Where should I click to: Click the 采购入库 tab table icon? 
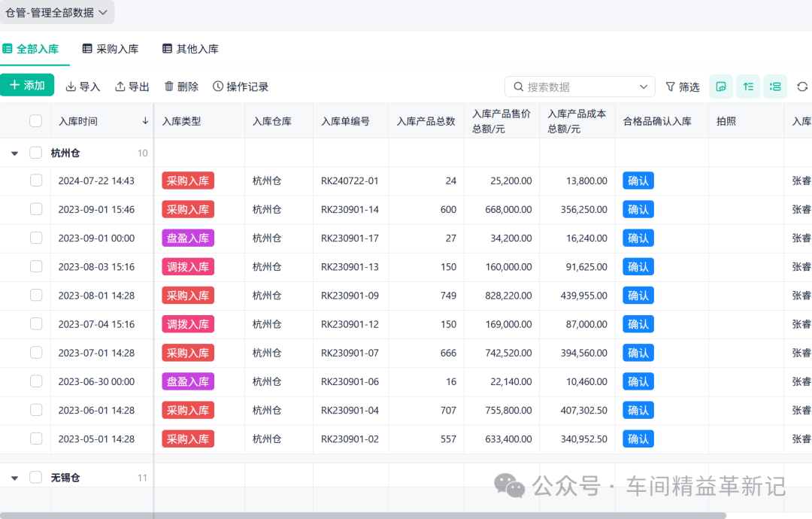pos(87,49)
